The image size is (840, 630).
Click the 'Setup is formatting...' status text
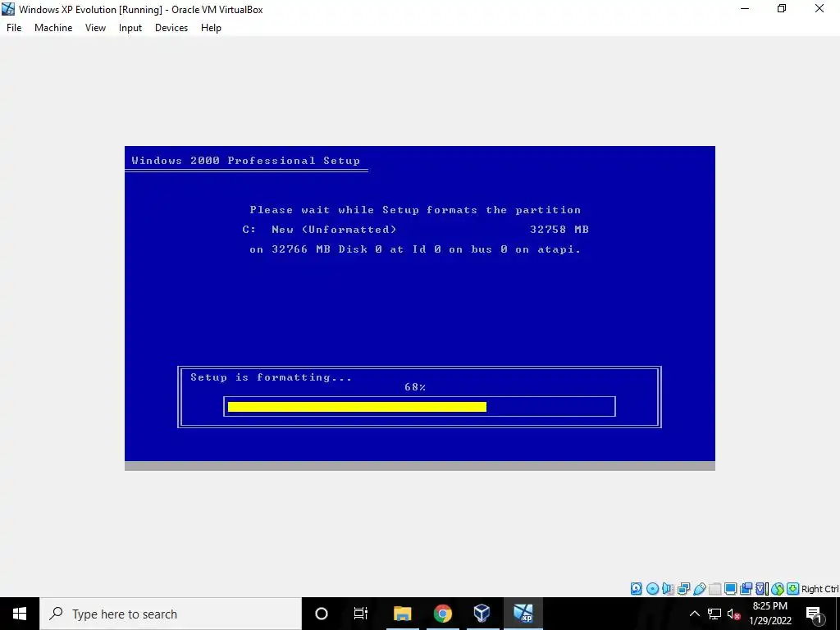[271, 377]
